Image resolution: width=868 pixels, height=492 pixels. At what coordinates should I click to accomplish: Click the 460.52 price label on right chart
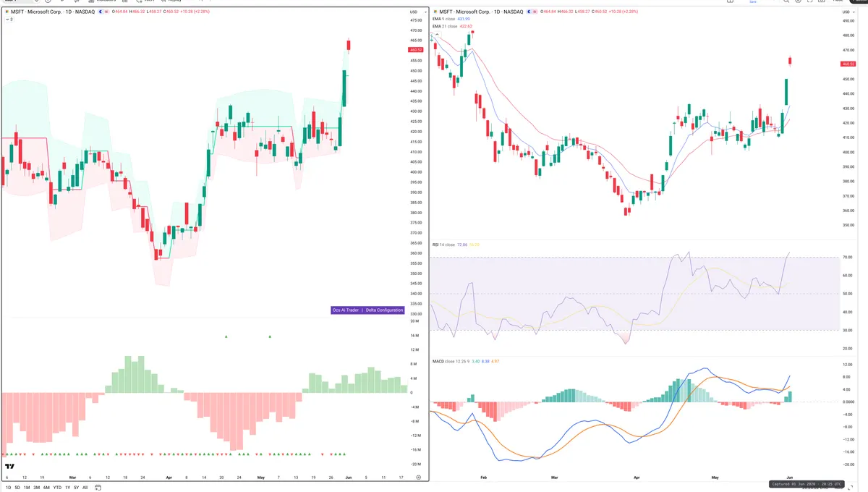848,64
